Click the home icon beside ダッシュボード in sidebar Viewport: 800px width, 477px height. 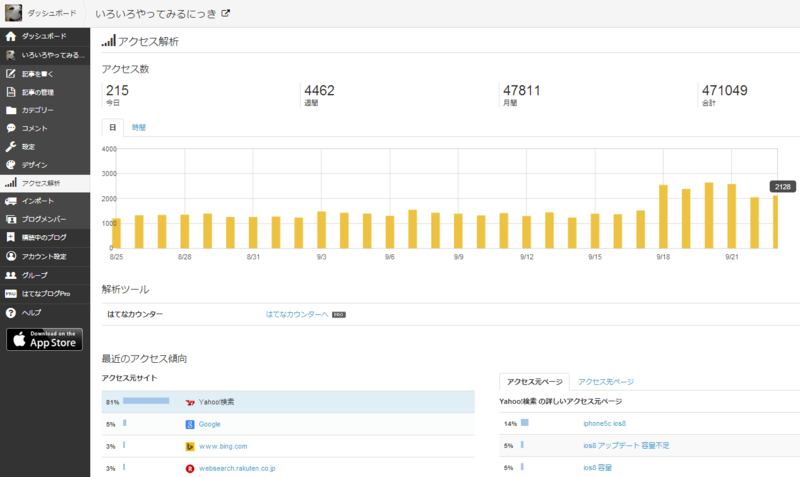(11, 36)
